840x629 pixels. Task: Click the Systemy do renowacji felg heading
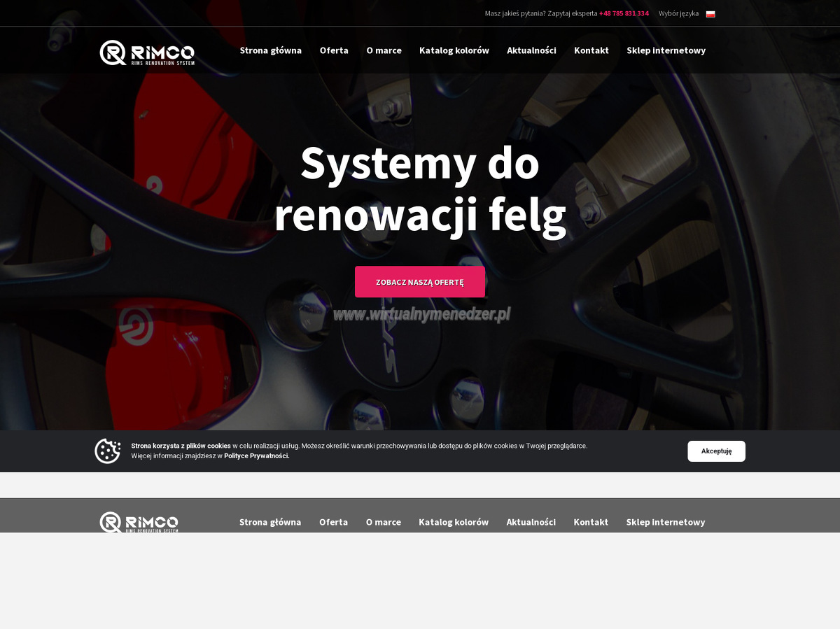click(420, 190)
